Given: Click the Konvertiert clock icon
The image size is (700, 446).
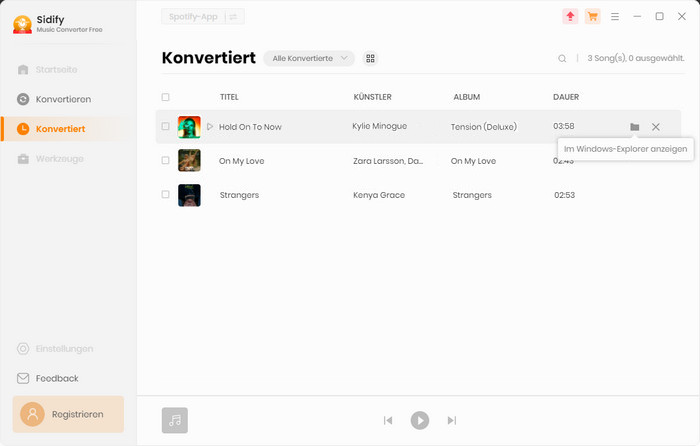Looking at the screenshot, I should pos(23,129).
